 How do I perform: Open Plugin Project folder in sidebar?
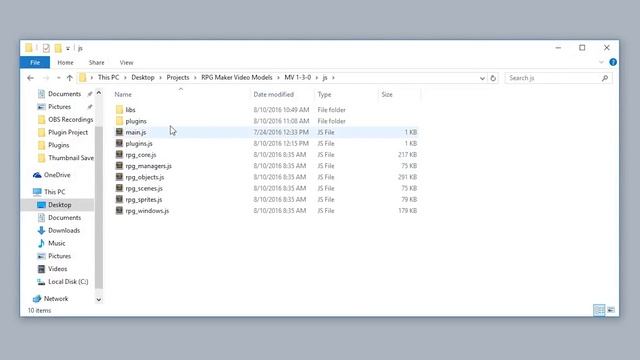pyautogui.click(x=67, y=132)
